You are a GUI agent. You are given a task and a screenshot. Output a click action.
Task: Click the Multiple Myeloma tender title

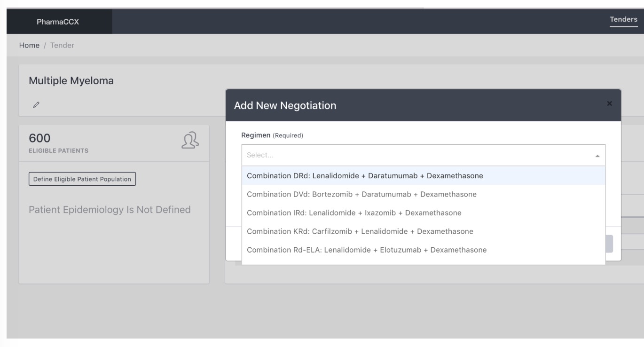pos(71,81)
